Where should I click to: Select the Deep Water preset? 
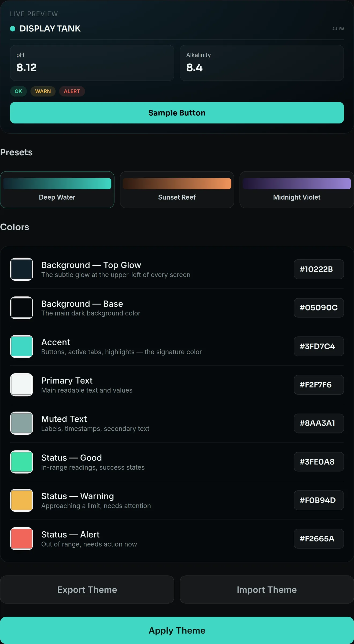click(57, 190)
